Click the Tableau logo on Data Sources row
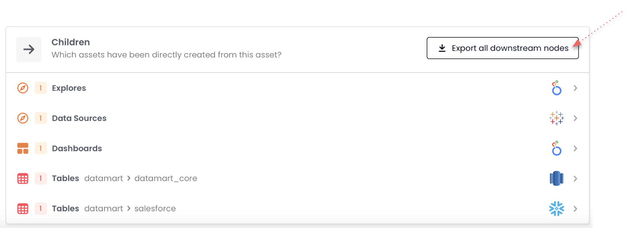644x228 pixels. pos(556,118)
